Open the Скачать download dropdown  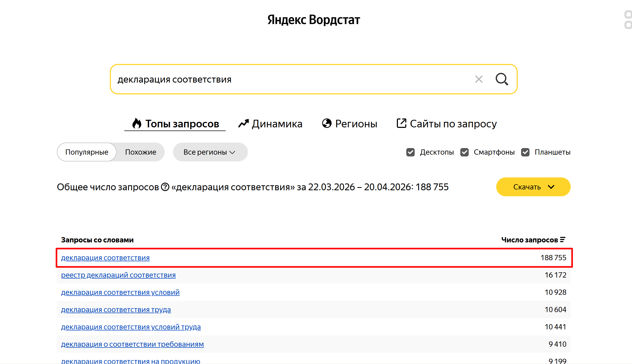533,187
